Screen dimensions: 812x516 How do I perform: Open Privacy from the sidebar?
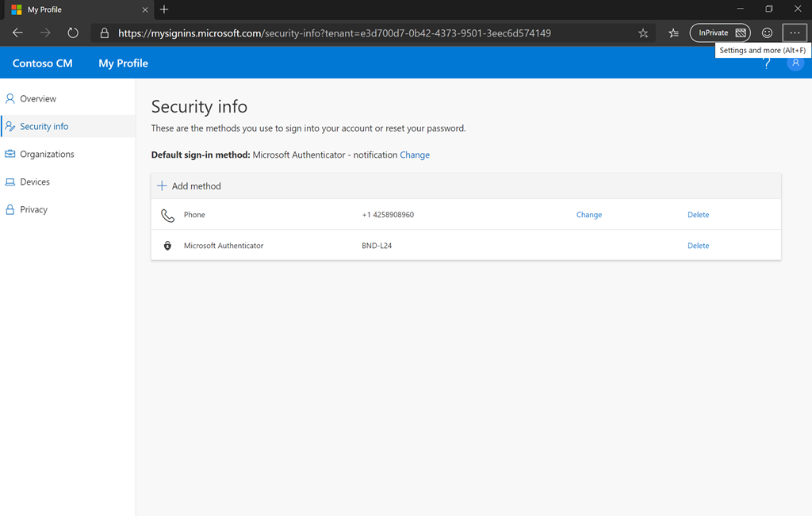[33, 210]
